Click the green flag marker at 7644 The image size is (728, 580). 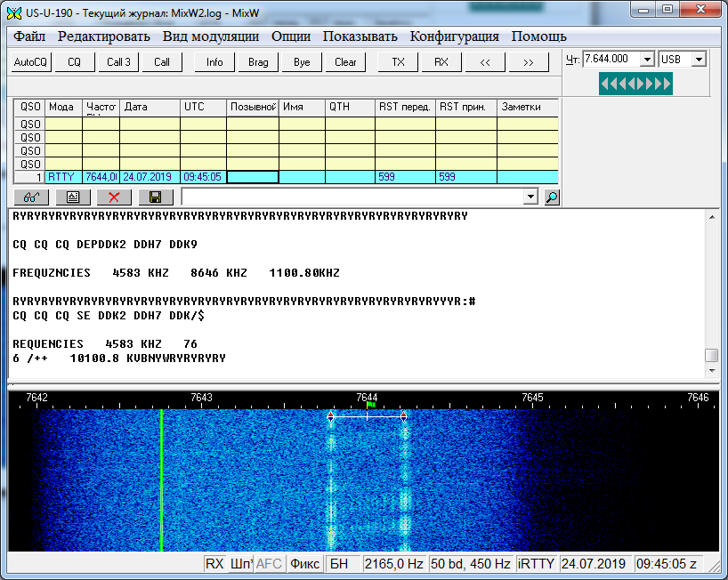(370, 405)
